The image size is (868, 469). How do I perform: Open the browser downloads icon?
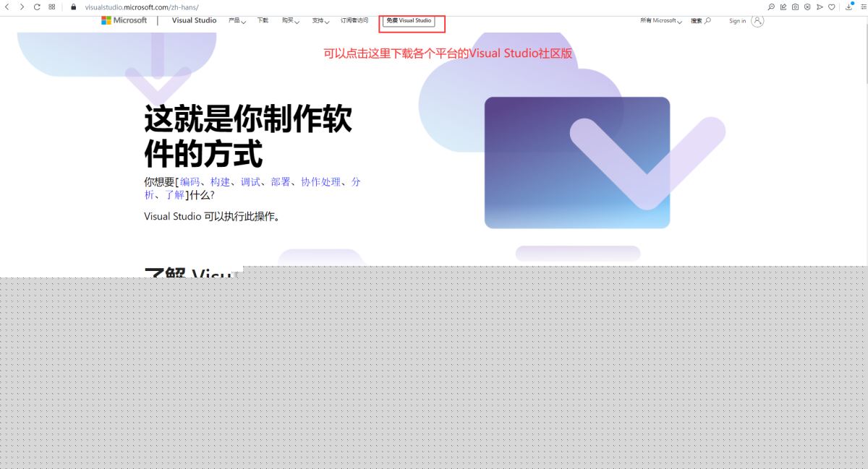click(x=850, y=7)
